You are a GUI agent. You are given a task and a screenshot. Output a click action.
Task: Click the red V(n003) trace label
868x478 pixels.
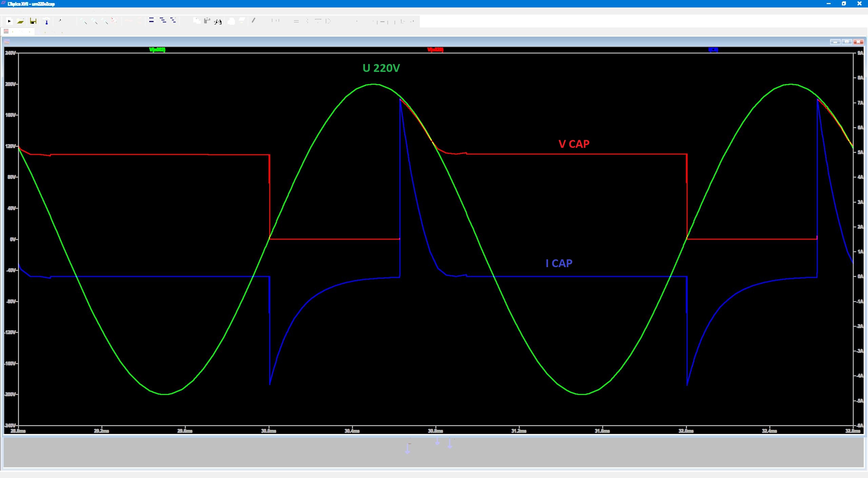435,50
